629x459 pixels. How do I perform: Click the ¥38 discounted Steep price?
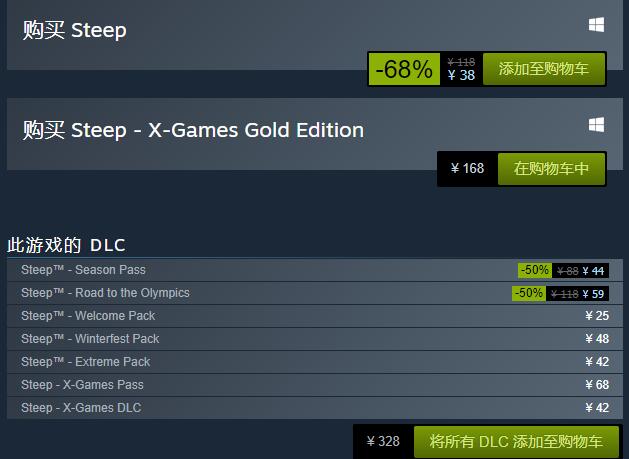(x=461, y=75)
